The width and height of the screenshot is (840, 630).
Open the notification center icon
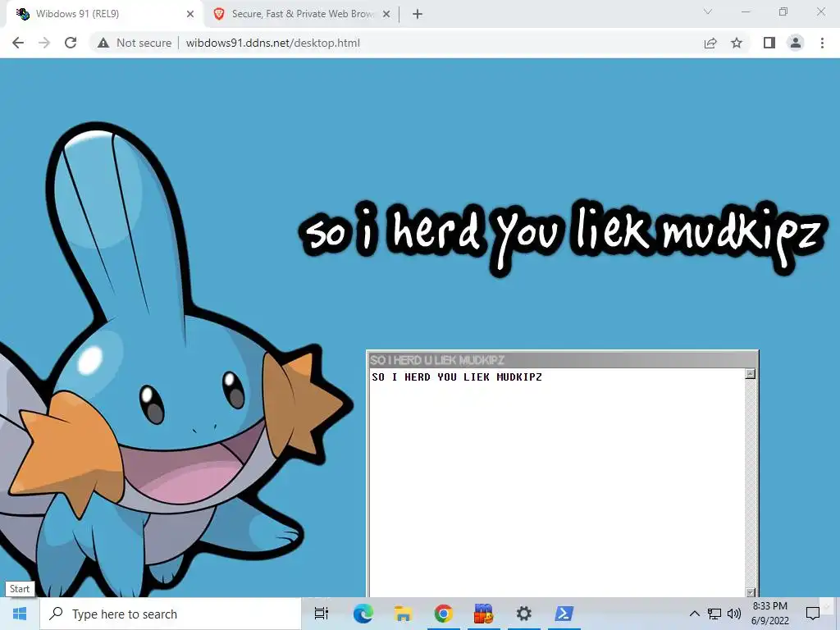point(813,614)
